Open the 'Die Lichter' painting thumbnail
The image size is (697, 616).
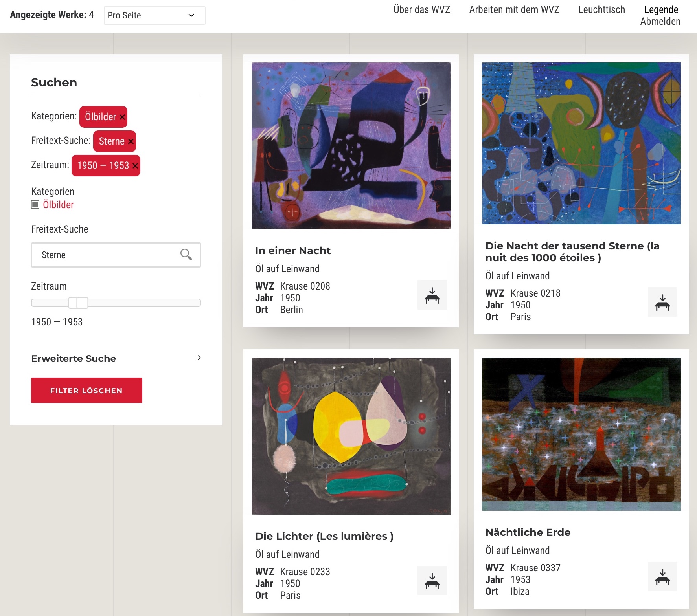351,436
